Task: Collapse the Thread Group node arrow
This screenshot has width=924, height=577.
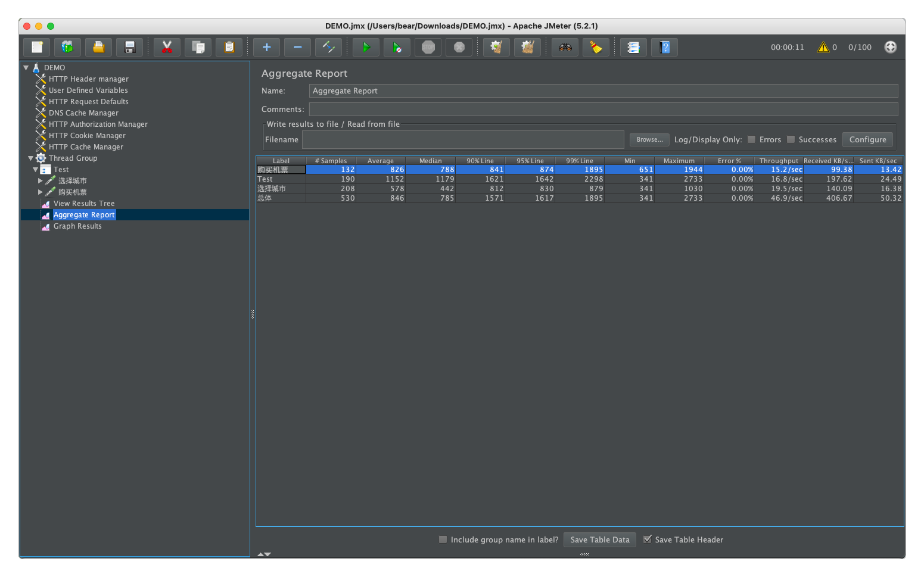Action: (31, 158)
